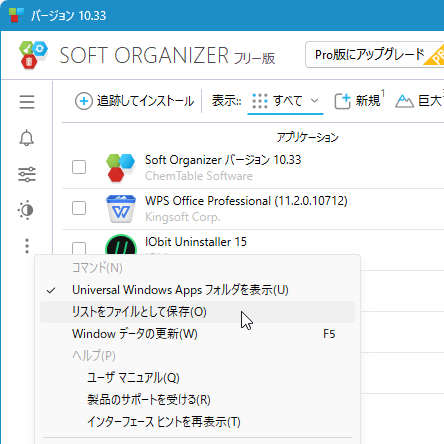
Task: Click the WPS Office app icon
Action: point(121,209)
